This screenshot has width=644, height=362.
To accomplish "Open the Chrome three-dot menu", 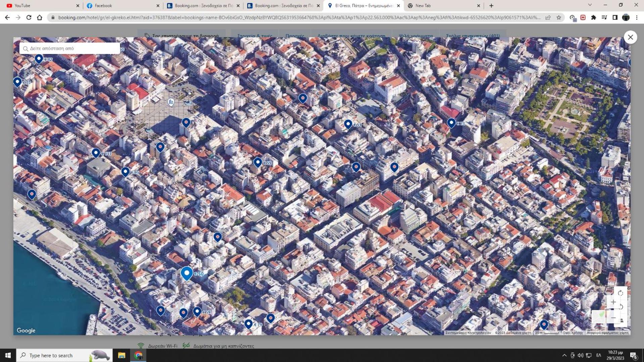I will tap(637, 17).
